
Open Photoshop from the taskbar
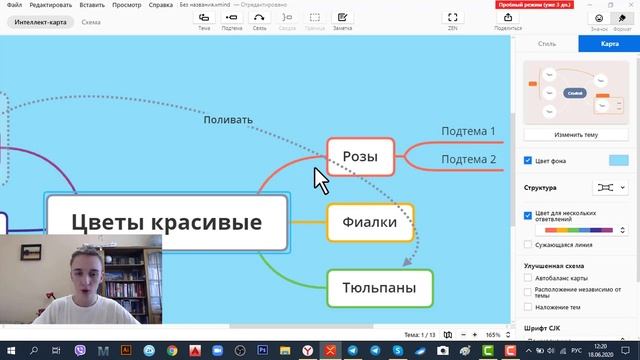coord(262,351)
